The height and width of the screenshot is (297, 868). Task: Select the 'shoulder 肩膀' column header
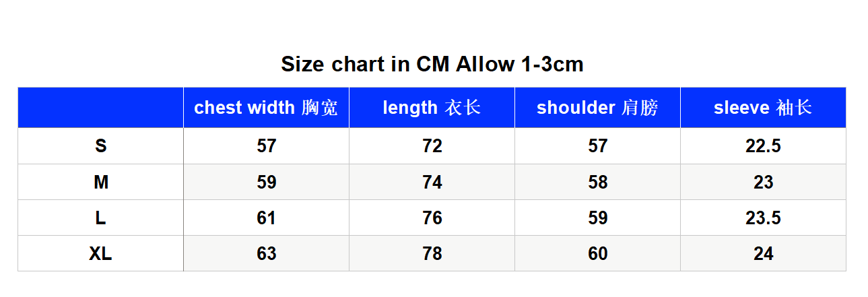597,108
